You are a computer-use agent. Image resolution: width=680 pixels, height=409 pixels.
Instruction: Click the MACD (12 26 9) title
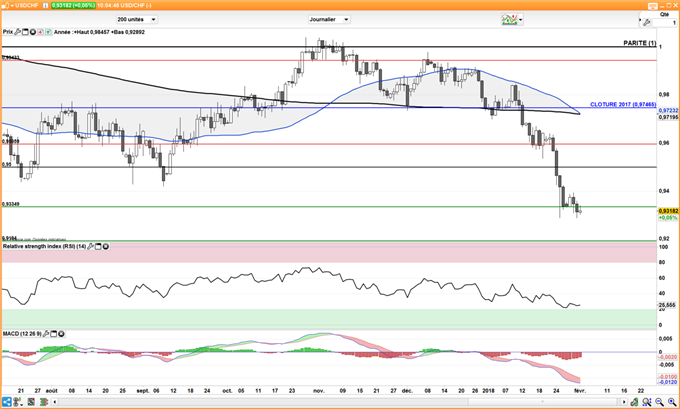[x=22, y=334]
